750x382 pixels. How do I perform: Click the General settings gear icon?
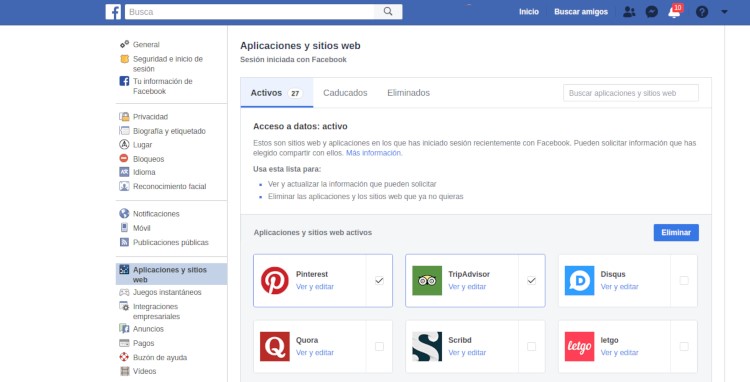click(124, 44)
